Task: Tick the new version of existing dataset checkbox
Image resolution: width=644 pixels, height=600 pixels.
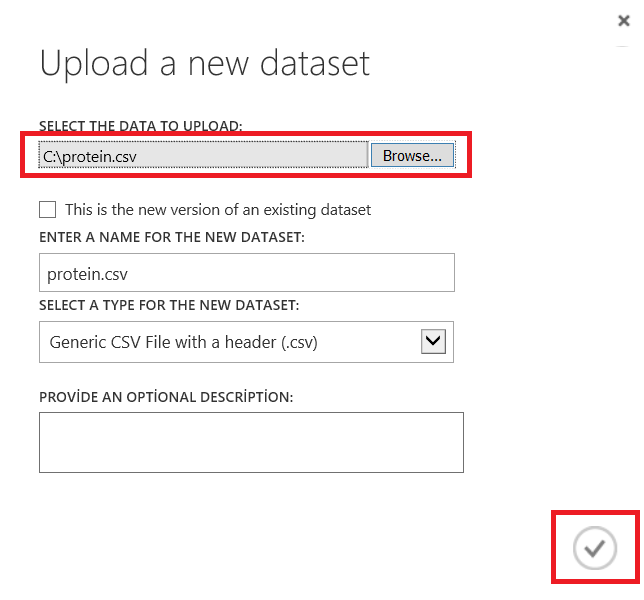Action: coord(47,210)
